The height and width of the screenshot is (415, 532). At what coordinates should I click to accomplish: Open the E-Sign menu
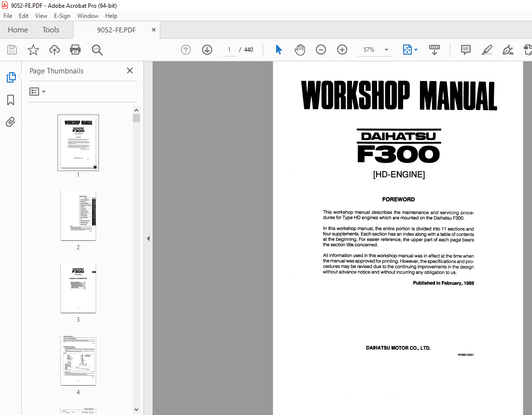(x=62, y=16)
